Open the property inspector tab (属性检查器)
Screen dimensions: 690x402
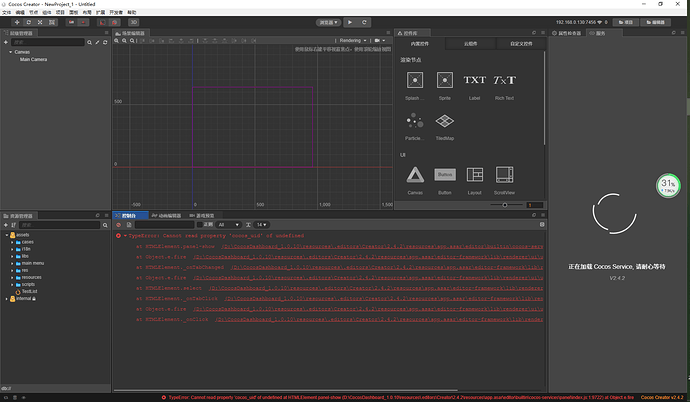[567, 33]
